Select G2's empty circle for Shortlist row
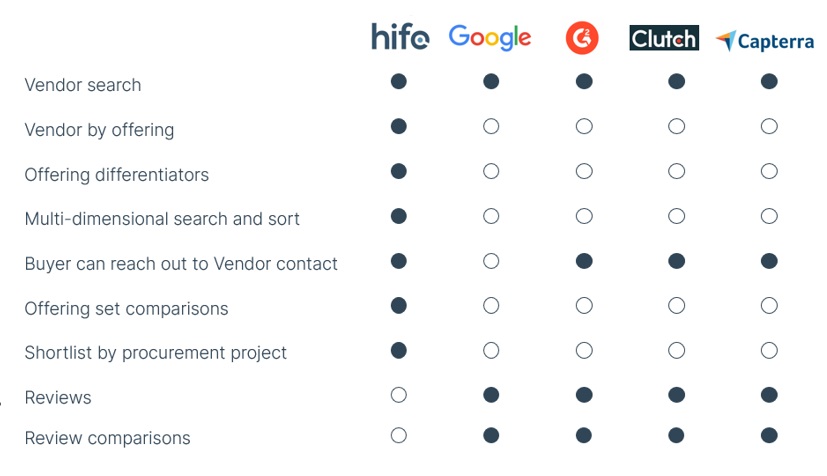The width and height of the screenshot is (827, 476). (584, 351)
